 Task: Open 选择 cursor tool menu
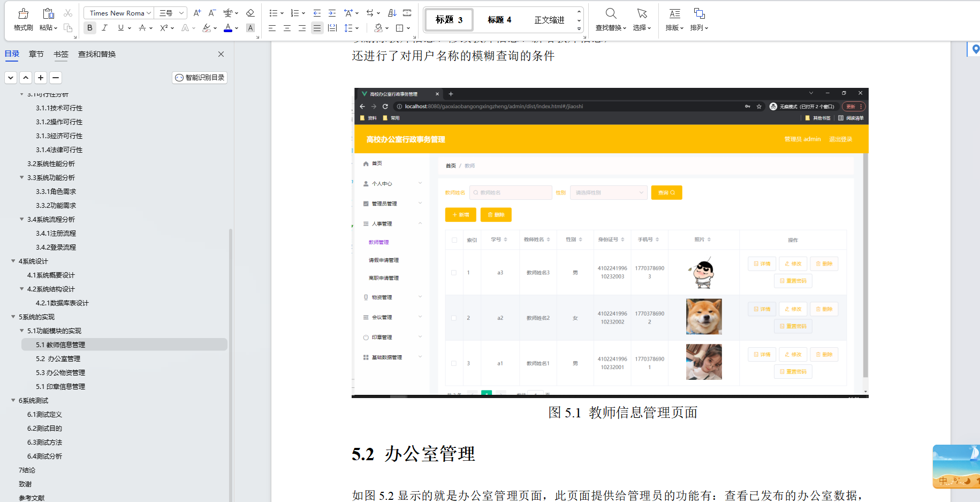pyautogui.click(x=642, y=20)
